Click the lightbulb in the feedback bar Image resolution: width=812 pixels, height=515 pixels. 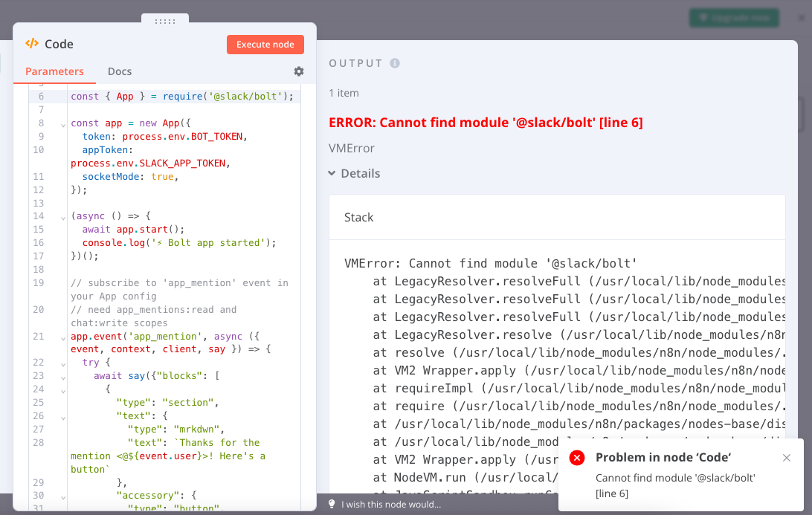coord(332,504)
